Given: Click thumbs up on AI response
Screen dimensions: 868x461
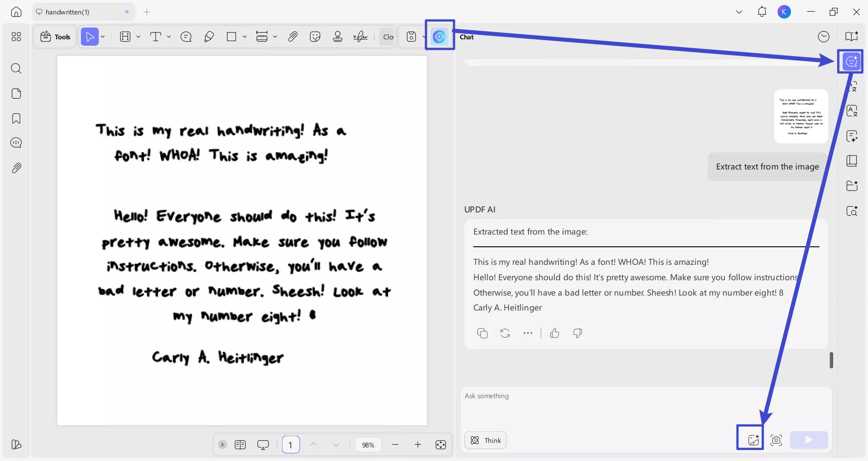Looking at the screenshot, I should coord(555,333).
